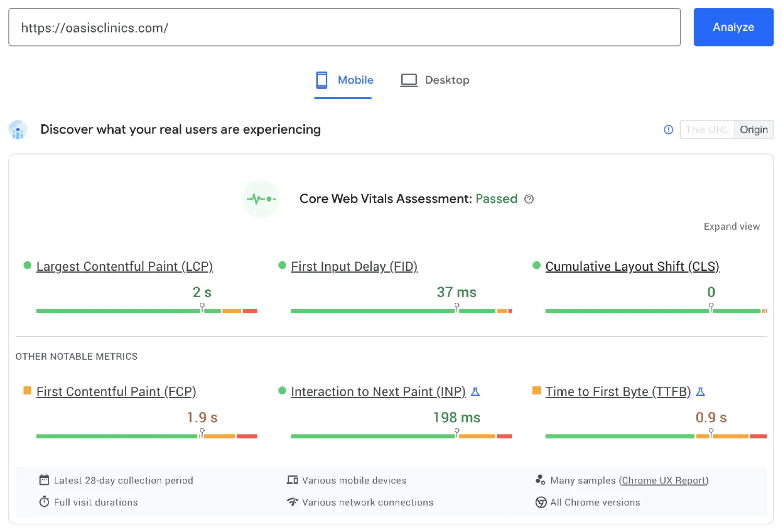Click the URL input field
Image resolution: width=783 pixels, height=532 pixels.
(345, 27)
